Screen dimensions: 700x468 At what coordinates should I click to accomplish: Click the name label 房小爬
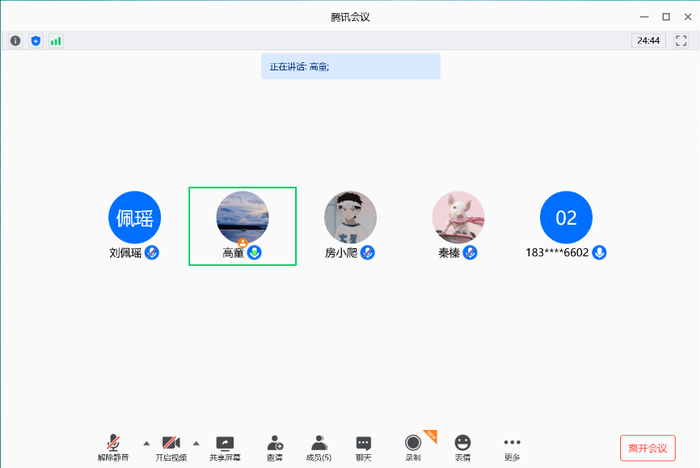(341, 253)
